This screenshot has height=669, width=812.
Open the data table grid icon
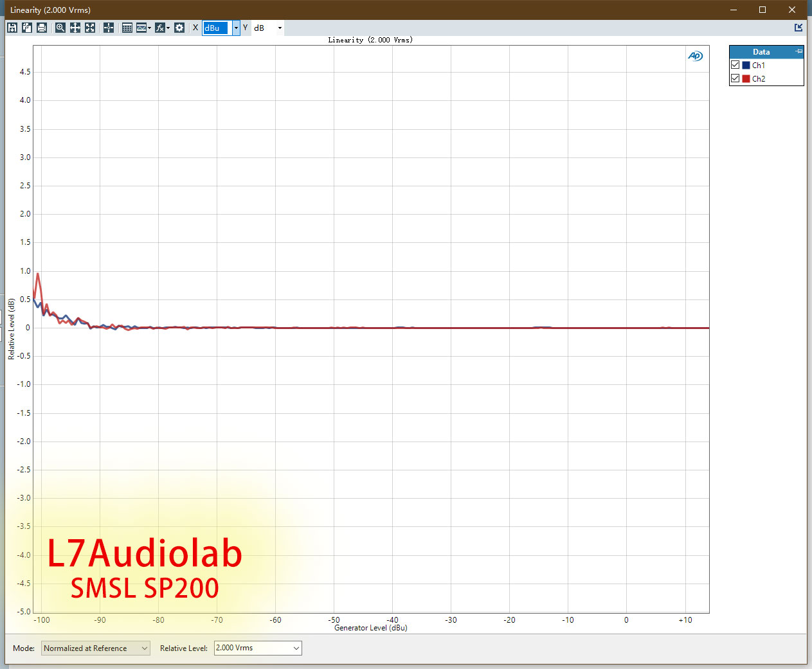point(127,28)
